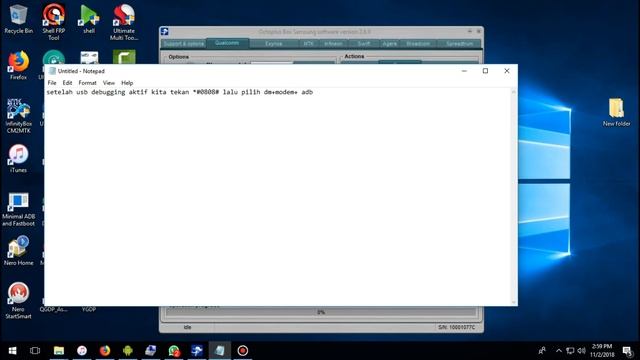Open shell desktop shortcut
640x360 pixels.
pos(89,19)
